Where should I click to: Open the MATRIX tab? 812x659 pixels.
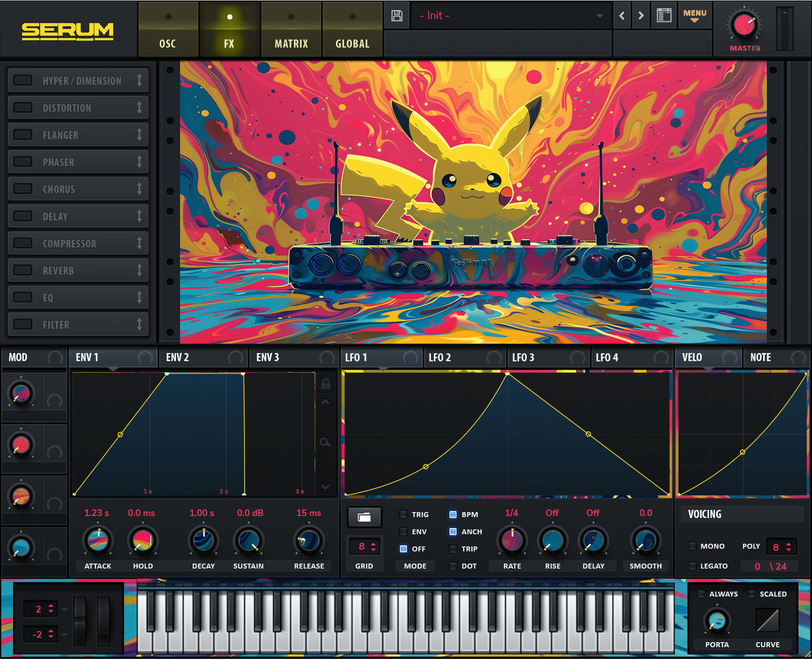(x=291, y=29)
